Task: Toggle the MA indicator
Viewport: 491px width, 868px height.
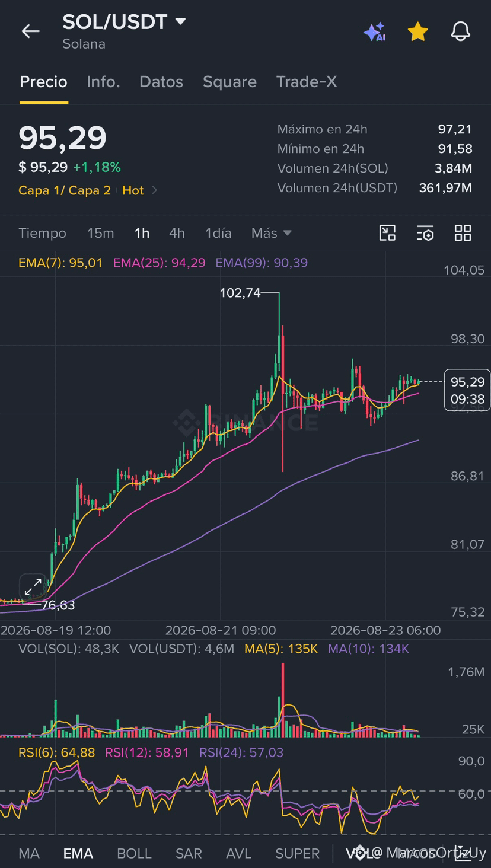Action: (29, 853)
